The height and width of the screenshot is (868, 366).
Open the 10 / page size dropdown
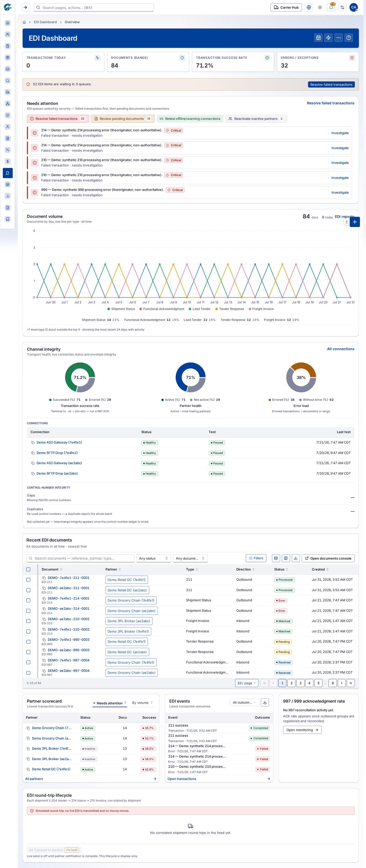pyautogui.click(x=246, y=683)
